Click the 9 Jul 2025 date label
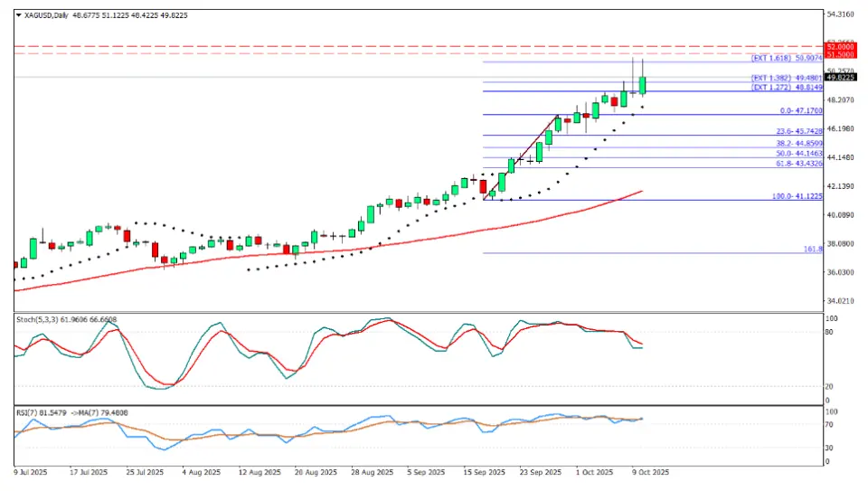Image resolution: width=868 pixels, height=491 pixels. (32, 472)
